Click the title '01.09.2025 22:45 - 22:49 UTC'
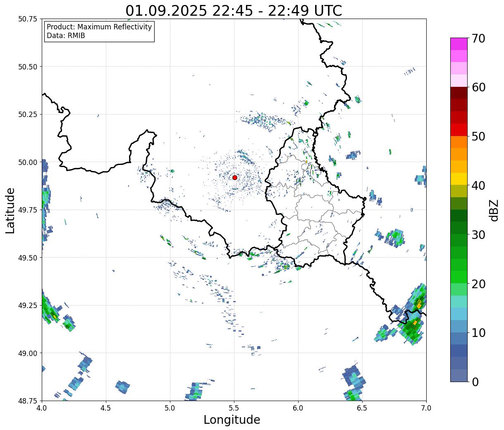The height and width of the screenshot is (430, 504). click(234, 10)
